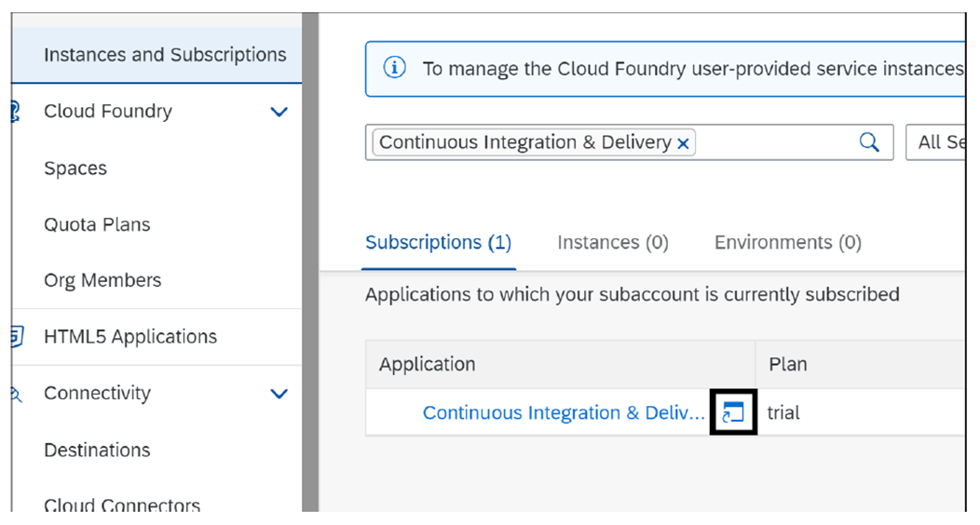Select Org Members in the sidebar
Viewport: 980px width, 525px height.
tap(102, 280)
